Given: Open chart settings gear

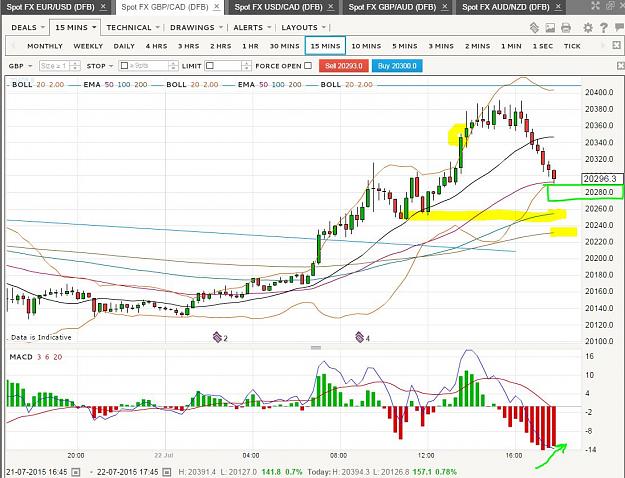Looking at the screenshot, I should point(588,28).
